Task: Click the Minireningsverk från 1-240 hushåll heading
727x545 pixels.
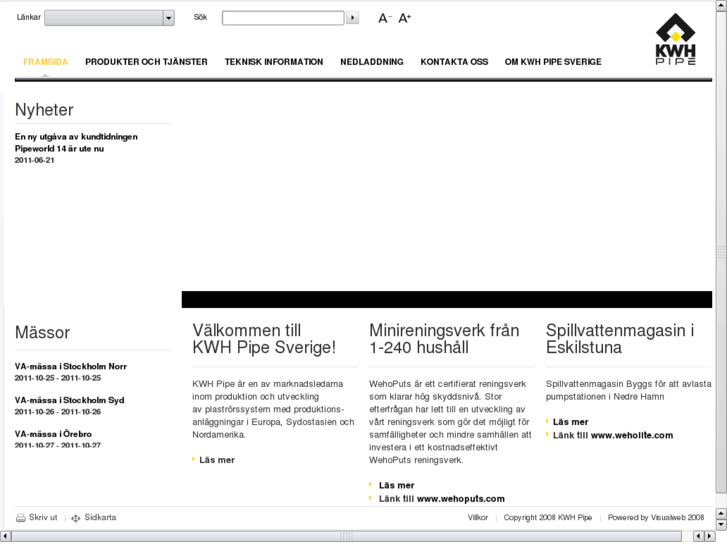Action: pos(444,339)
